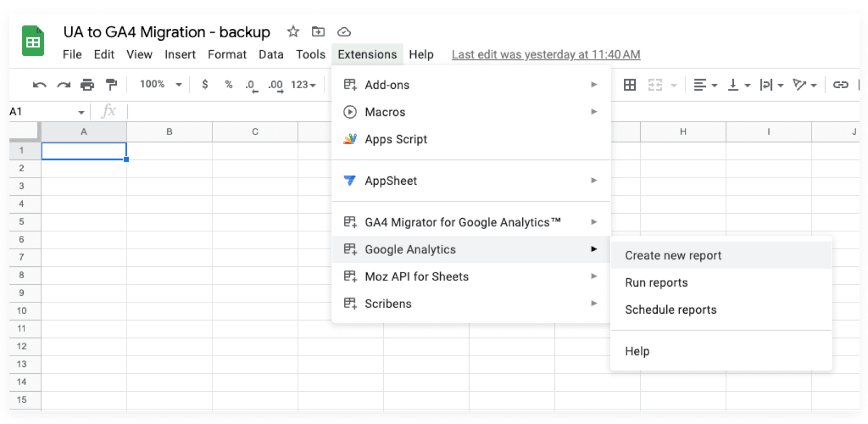Expand the Add-ons submenu
The image size is (868, 424).
[471, 85]
